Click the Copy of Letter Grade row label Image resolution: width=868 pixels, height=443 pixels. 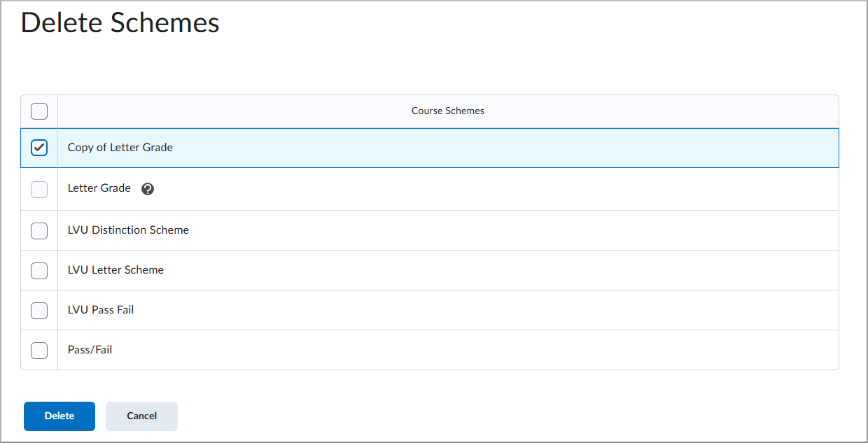pos(120,148)
